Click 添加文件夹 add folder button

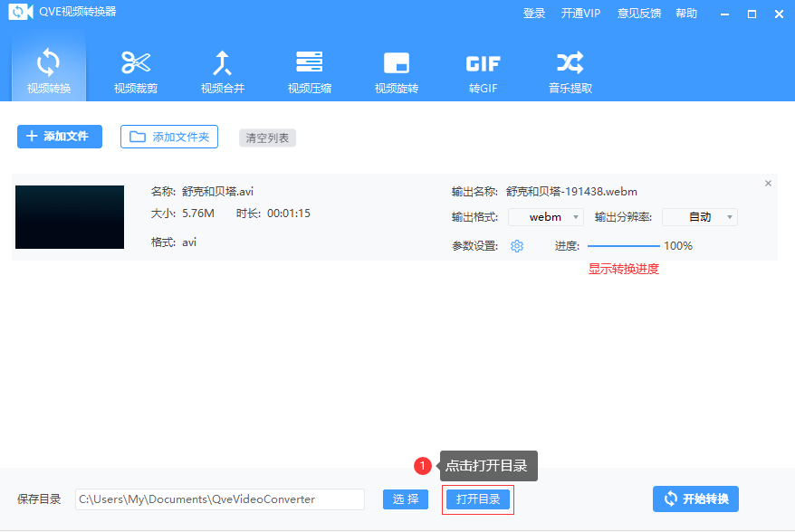[169, 137]
